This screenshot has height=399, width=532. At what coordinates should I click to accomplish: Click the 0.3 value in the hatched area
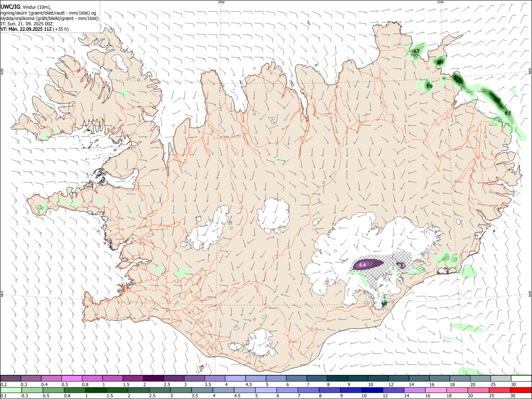pyautogui.click(x=401, y=266)
